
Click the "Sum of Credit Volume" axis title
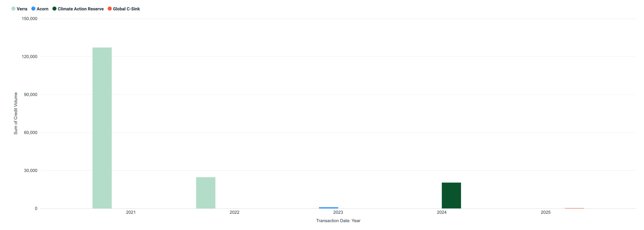(16, 114)
